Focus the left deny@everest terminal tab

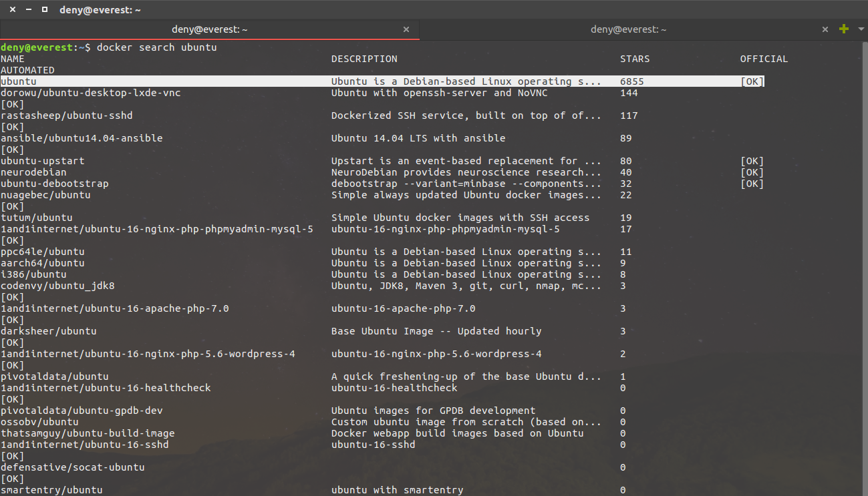(210, 29)
